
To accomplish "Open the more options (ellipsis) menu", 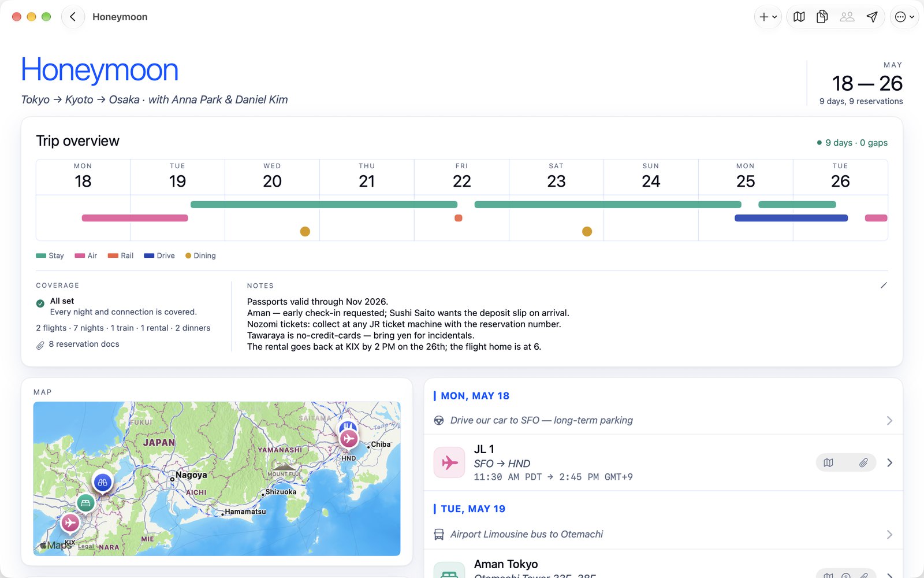I will [x=904, y=17].
